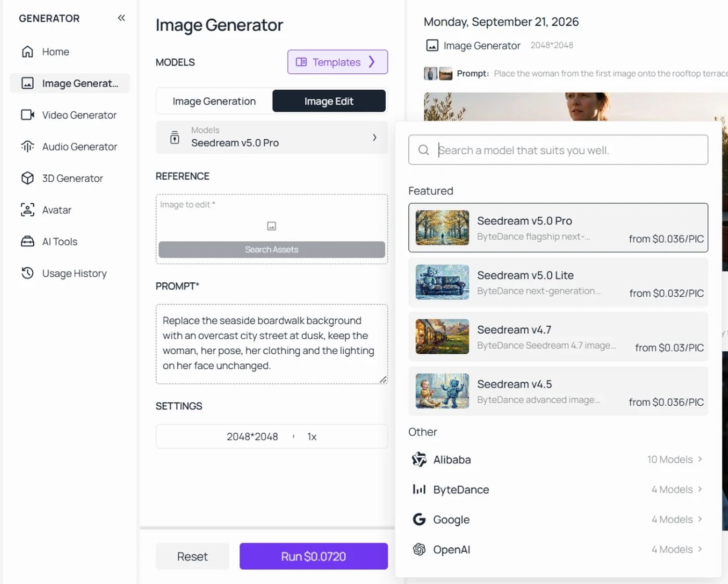Open the Seedream v5.0 Pro model dropdown

(272, 137)
